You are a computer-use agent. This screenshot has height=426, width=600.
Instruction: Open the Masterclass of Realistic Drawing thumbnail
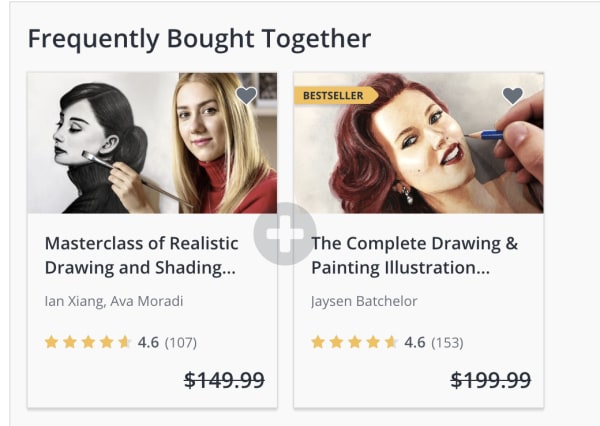pos(152,142)
